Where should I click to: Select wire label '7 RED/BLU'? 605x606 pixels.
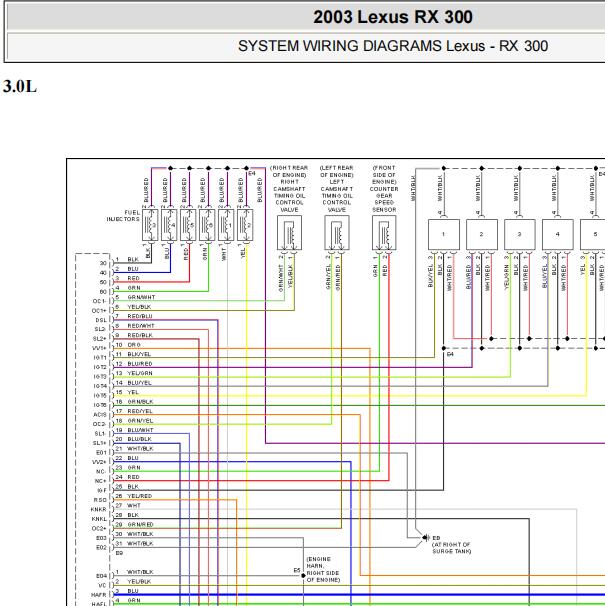134,316
